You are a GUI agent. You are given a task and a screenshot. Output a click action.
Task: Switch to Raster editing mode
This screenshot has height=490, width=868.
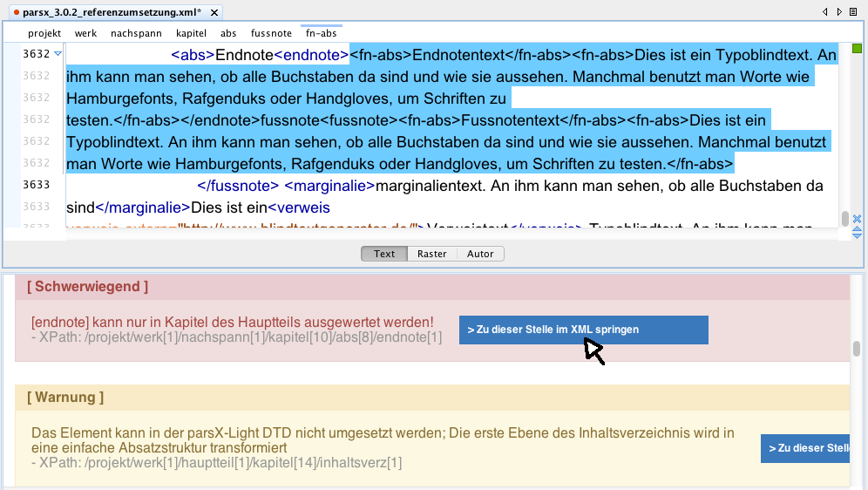pos(431,254)
